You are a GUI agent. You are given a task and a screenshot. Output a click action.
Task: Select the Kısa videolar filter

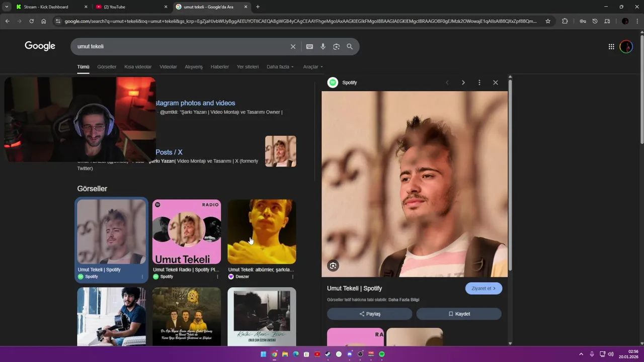[138, 67]
